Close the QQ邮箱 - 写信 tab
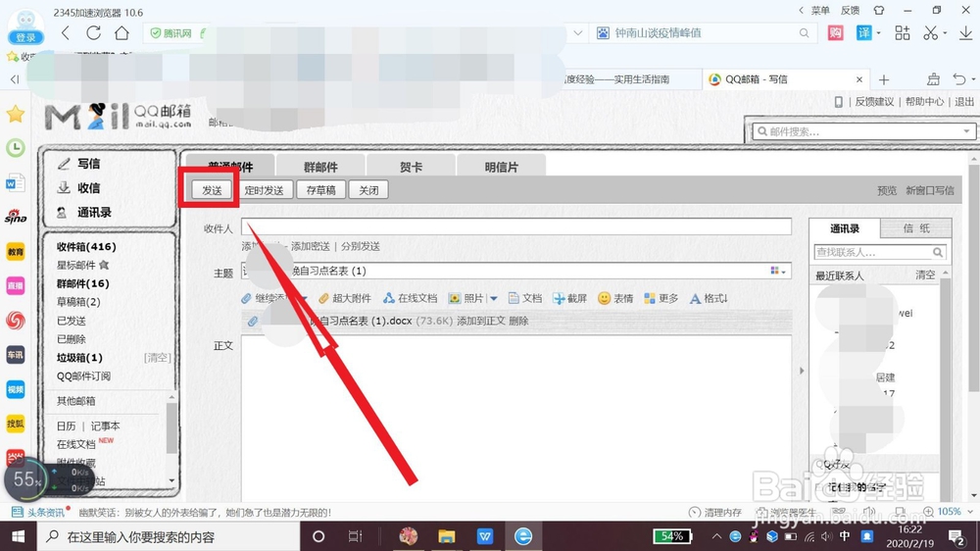This screenshot has height=551, width=980. click(x=859, y=79)
